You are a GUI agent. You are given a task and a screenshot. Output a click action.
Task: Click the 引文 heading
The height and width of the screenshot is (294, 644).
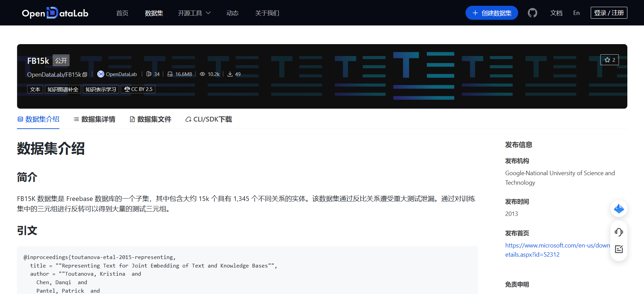pyautogui.click(x=27, y=231)
